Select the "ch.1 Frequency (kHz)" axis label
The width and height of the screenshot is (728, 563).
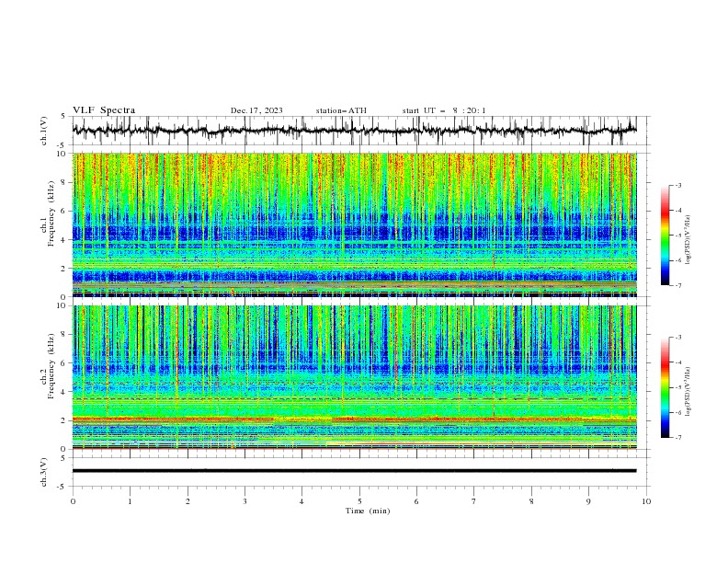point(48,213)
